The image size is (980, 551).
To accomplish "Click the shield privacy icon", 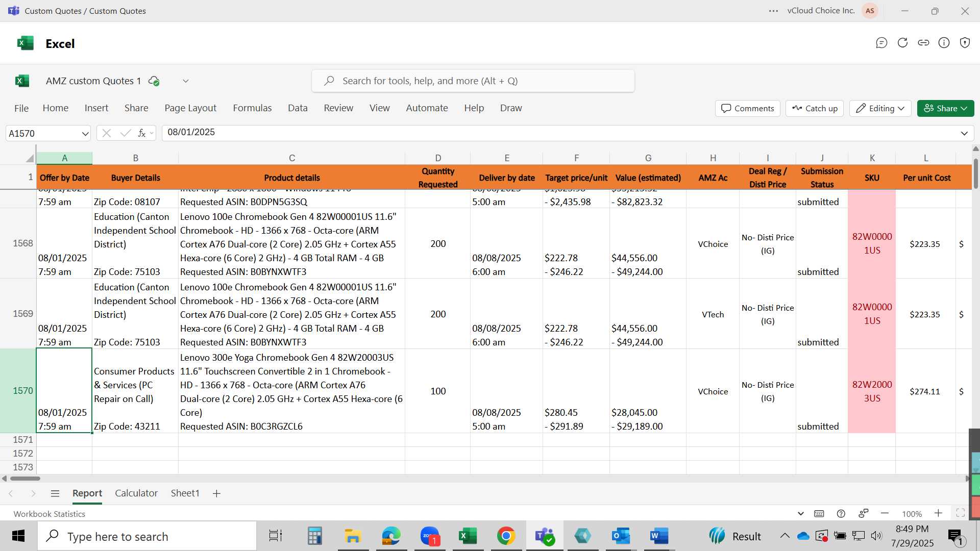I will [x=965, y=43].
